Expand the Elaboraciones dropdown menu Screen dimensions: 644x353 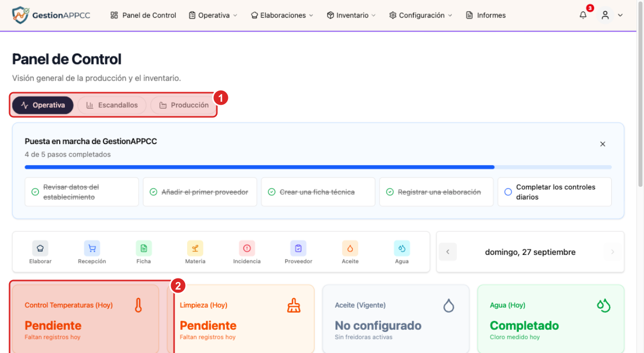[x=282, y=15]
